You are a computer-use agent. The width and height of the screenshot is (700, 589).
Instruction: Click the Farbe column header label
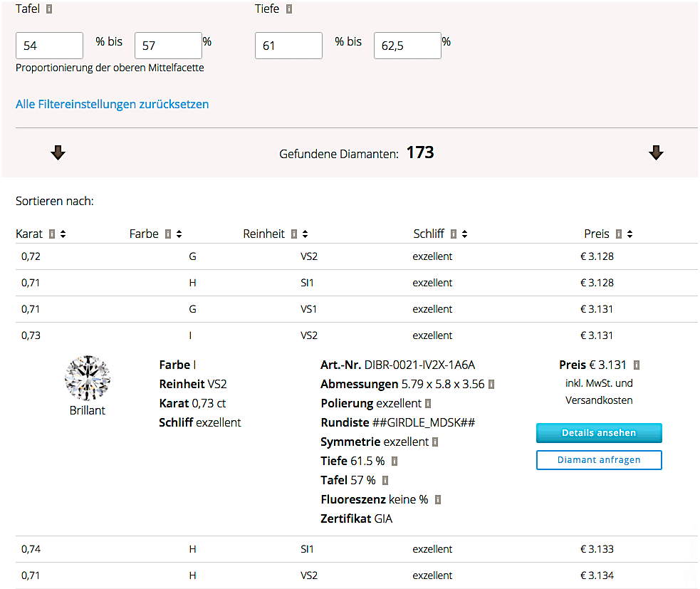tap(144, 234)
